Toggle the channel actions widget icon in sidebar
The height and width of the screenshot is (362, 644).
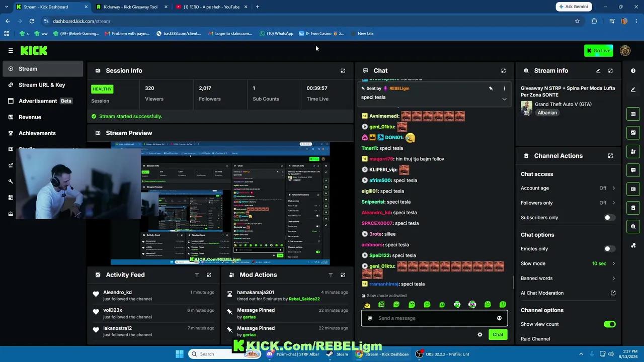(x=633, y=208)
